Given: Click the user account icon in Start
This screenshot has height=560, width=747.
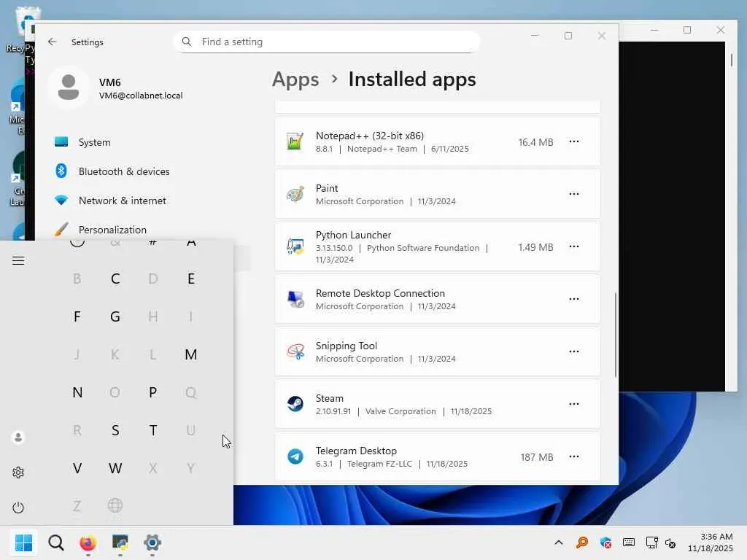Looking at the screenshot, I should 18,437.
